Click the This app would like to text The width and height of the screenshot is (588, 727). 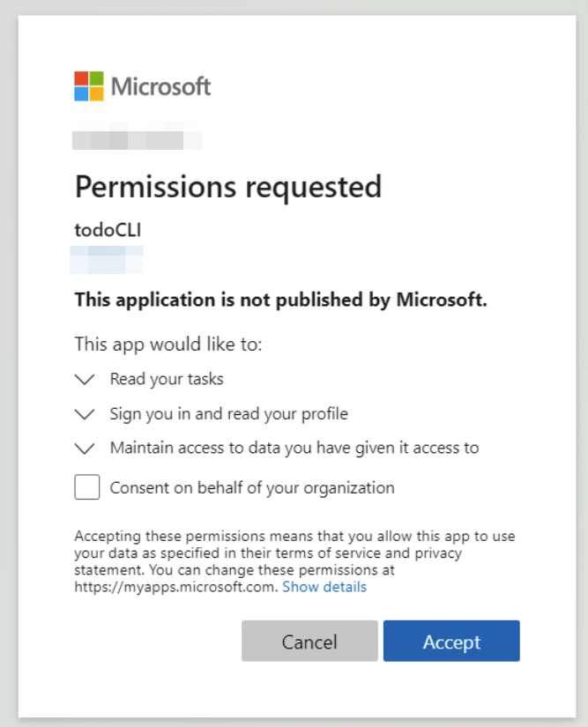pos(168,345)
